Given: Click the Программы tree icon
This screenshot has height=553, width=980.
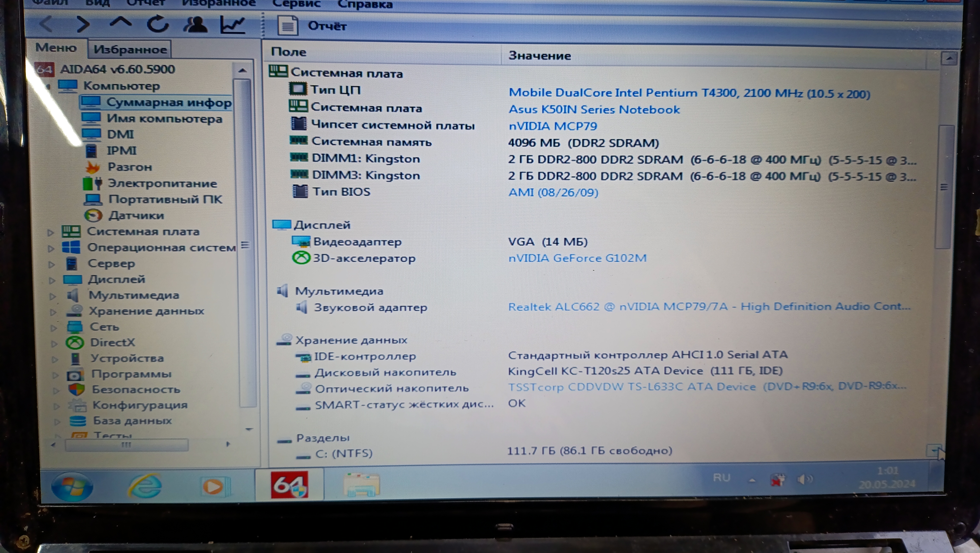Looking at the screenshot, I should click(x=75, y=375).
